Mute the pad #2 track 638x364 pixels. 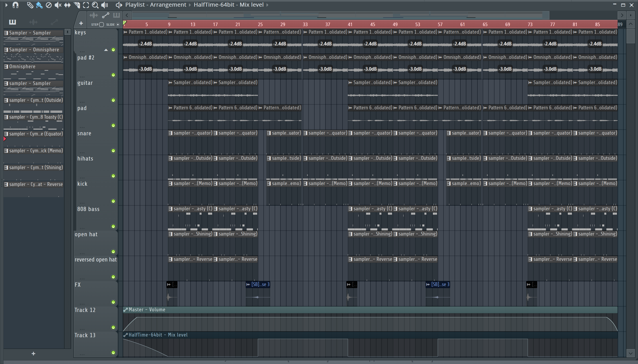tap(113, 75)
